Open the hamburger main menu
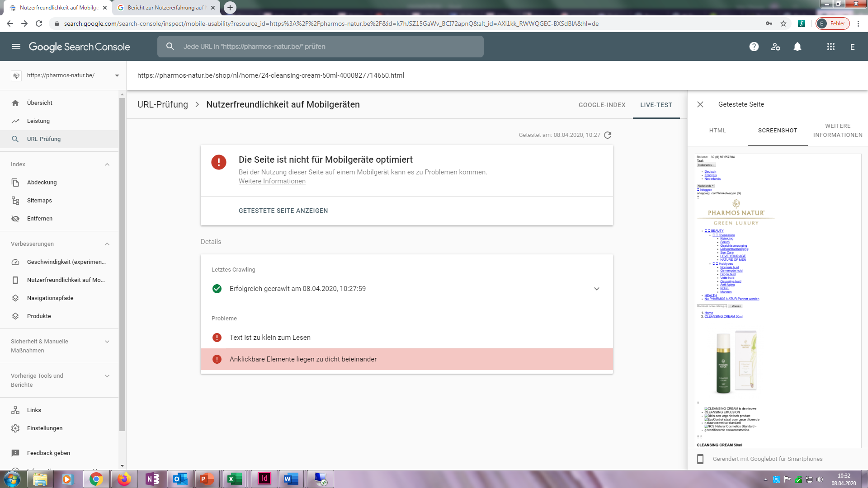This screenshot has height=488, width=868. pos(16,47)
